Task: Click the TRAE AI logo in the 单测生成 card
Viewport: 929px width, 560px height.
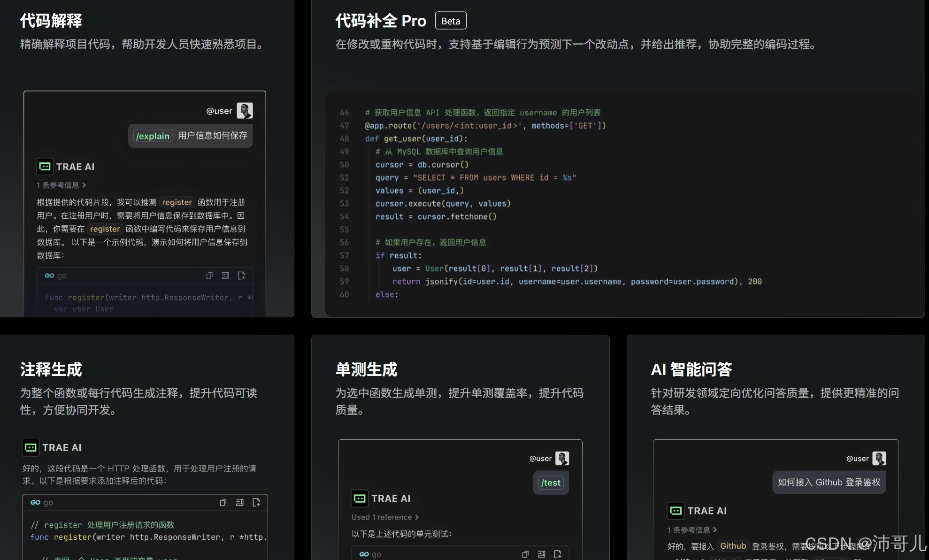Action: [360, 499]
